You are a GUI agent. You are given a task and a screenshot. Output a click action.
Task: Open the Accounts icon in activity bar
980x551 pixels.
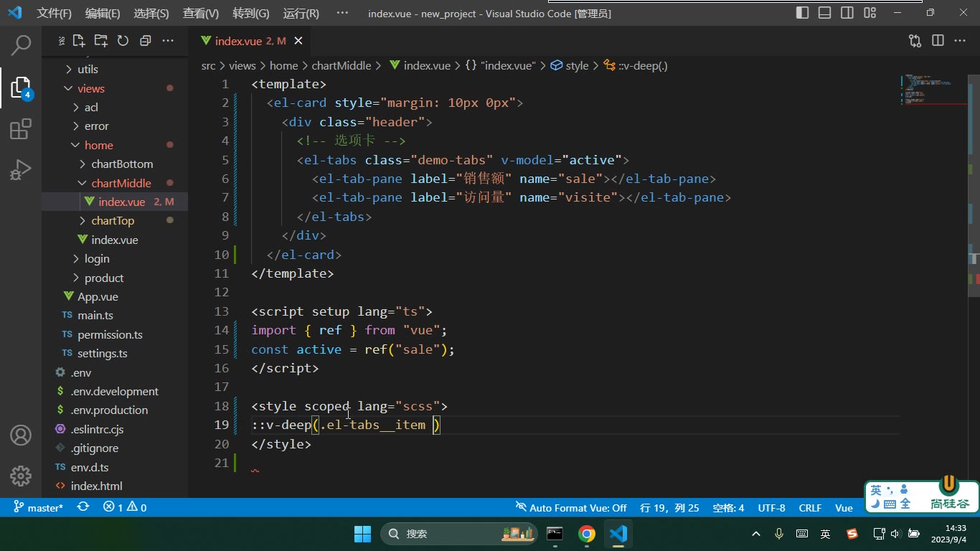(21, 435)
